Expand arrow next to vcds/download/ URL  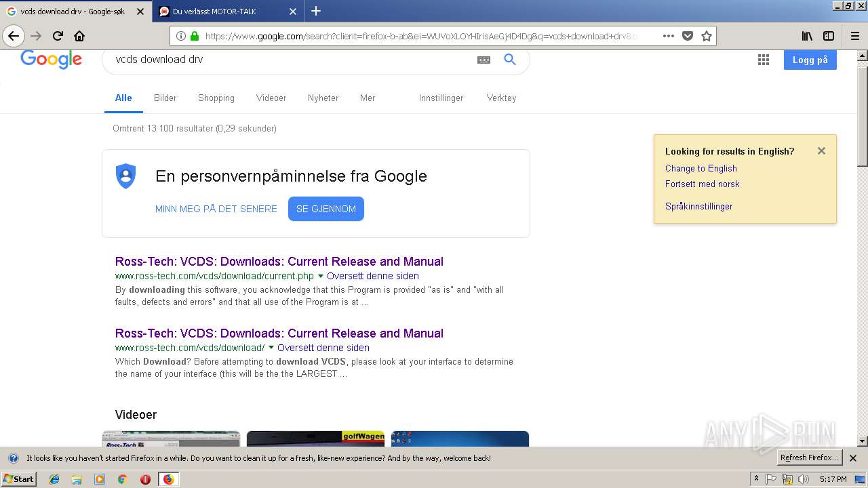(271, 348)
